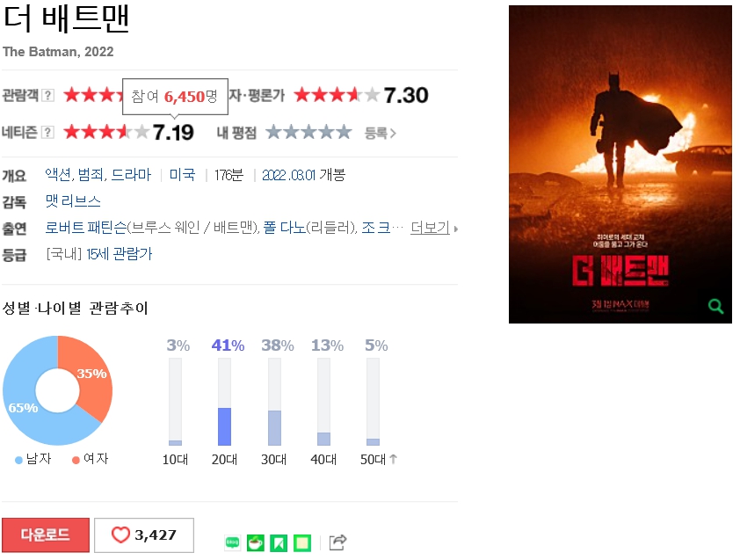The width and height of the screenshot is (740, 560).
Task: Expand the cast list with 더보기
Action: 430,228
